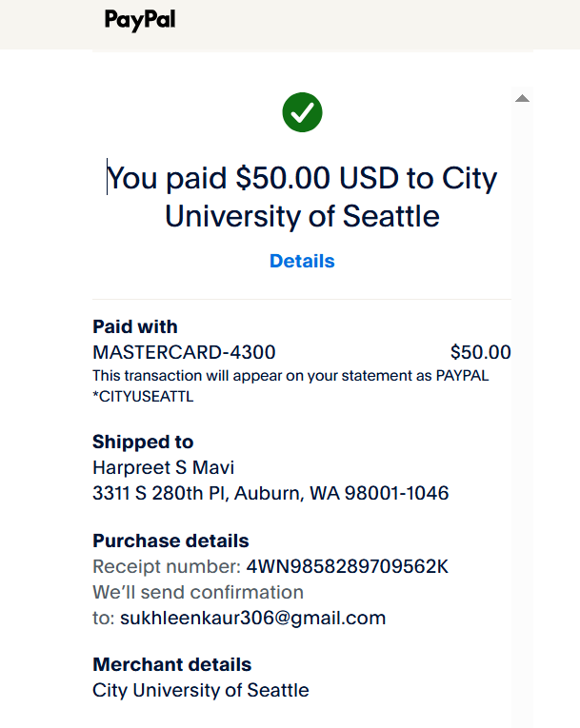Click the 'We'll send confirmation' text

(x=198, y=593)
